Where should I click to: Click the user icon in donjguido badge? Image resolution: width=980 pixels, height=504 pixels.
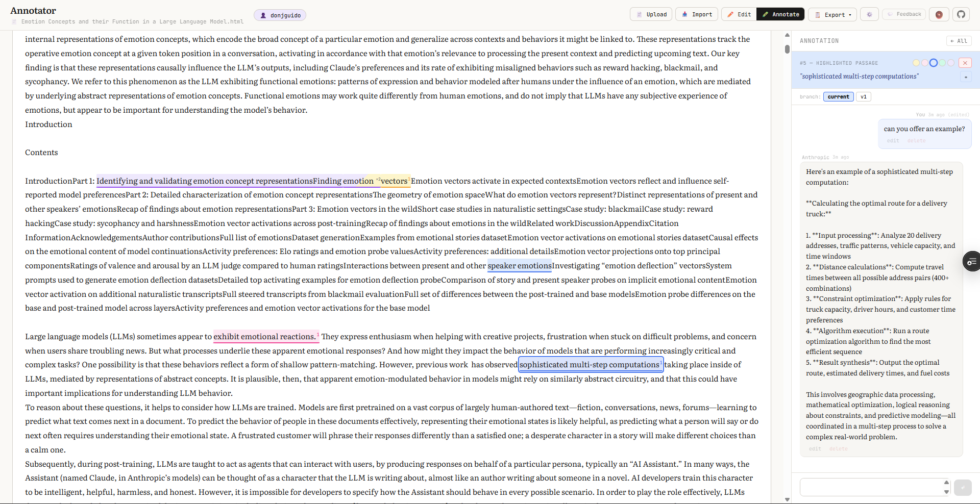click(x=263, y=15)
